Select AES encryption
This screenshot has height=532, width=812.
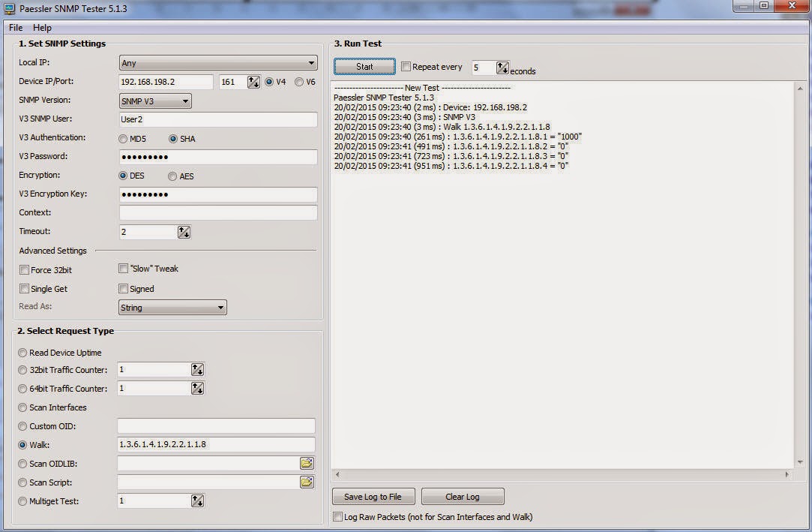(x=172, y=176)
